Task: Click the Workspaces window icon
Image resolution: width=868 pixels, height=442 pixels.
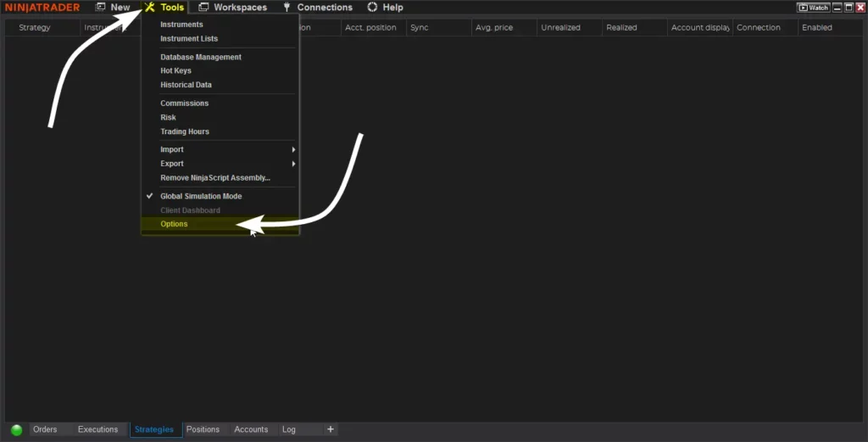Action: pyautogui.click(x=203, y=7)
